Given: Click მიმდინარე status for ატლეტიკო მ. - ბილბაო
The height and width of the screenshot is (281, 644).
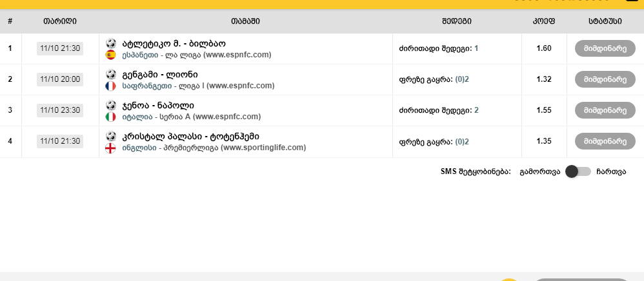Looking at the screenshot, I should 605,48.
